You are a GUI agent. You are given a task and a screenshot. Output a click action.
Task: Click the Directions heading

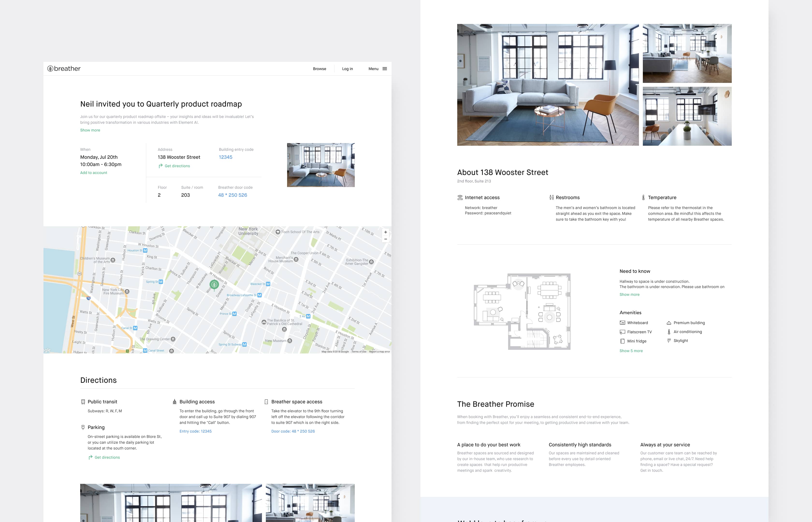point(98,380)
